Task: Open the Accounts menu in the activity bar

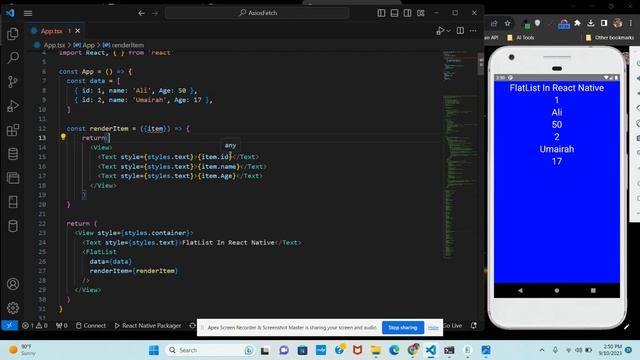Action: (x=13, y=284)
